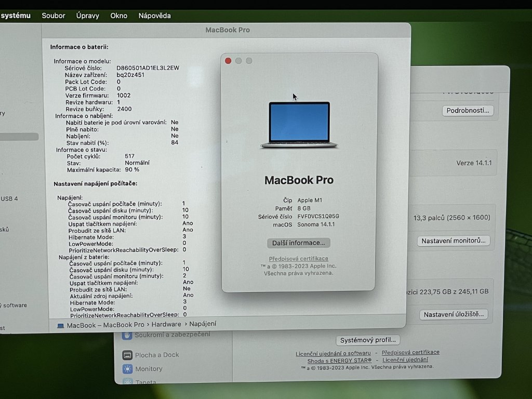Click the 'Nastavení napájení počítače:' heading

tap(96, 183)
